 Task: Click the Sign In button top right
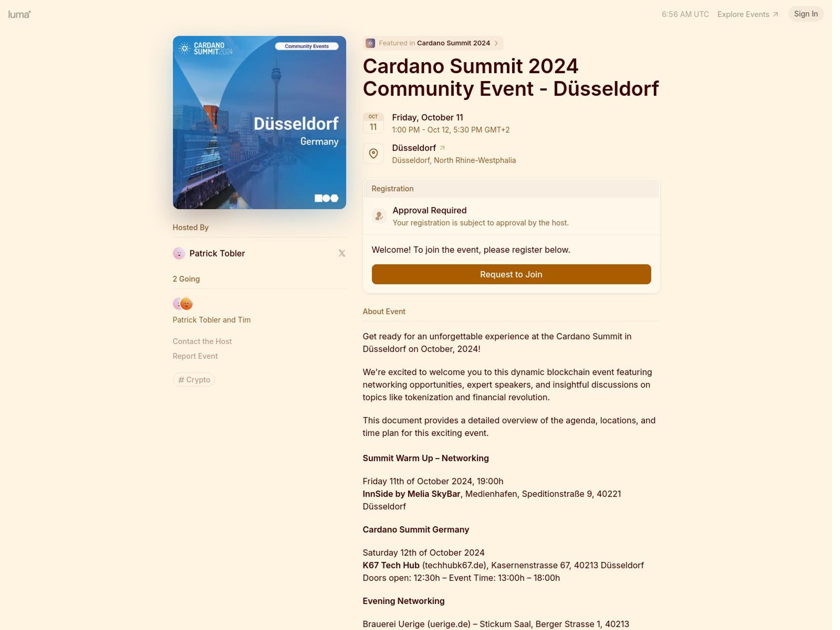[x=806, y=14]
